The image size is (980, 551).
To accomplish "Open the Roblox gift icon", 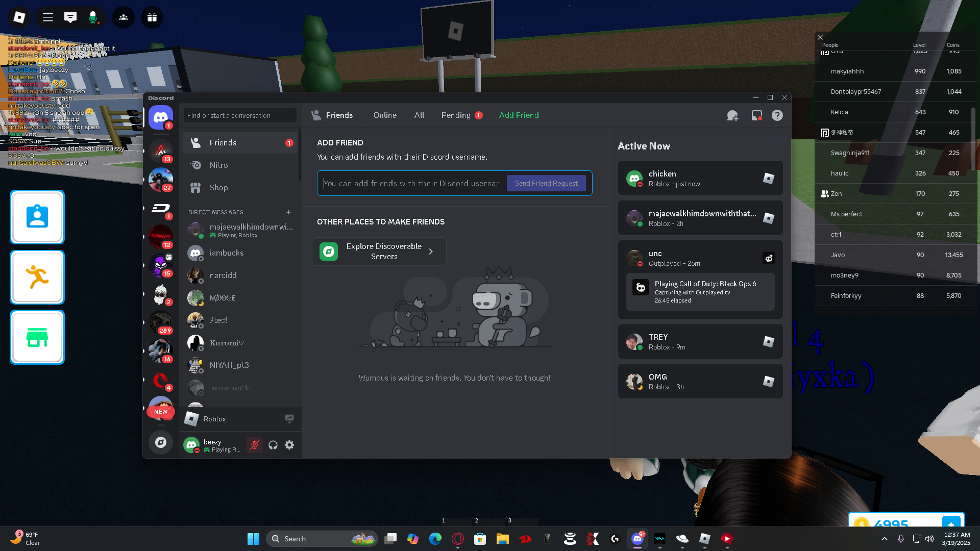I will point(152,17).
